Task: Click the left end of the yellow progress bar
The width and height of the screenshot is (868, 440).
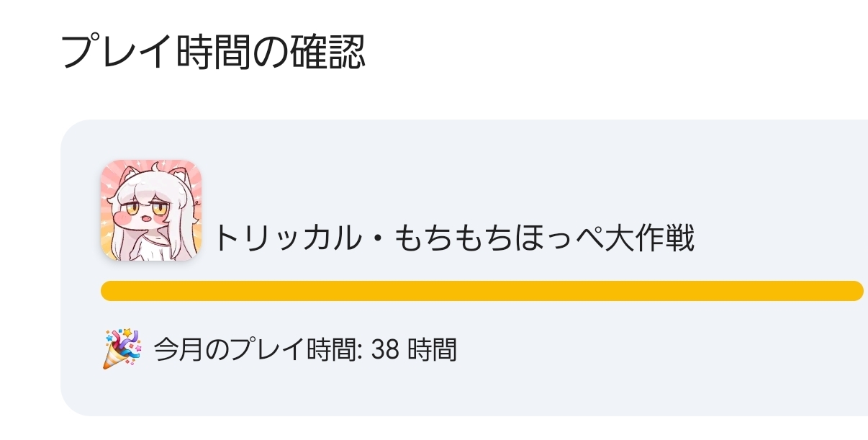Action: pos(109,291)
